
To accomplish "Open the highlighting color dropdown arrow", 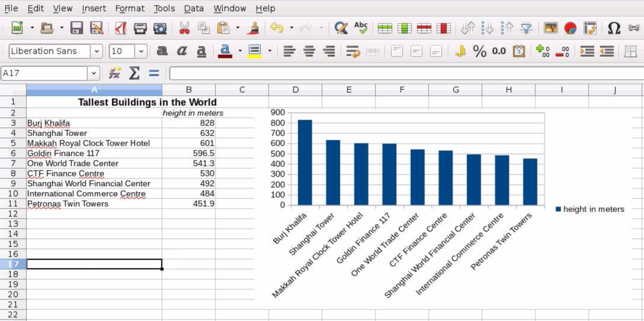I will pos(270,51).
